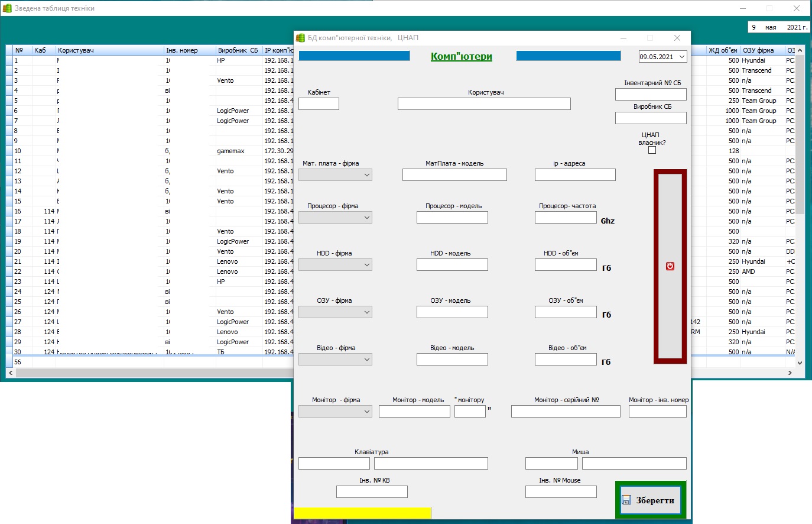This screenshot has height=524, width=812.
Task: Click the table's horizontal scrollbar left arrow
Action: point(10,373)
